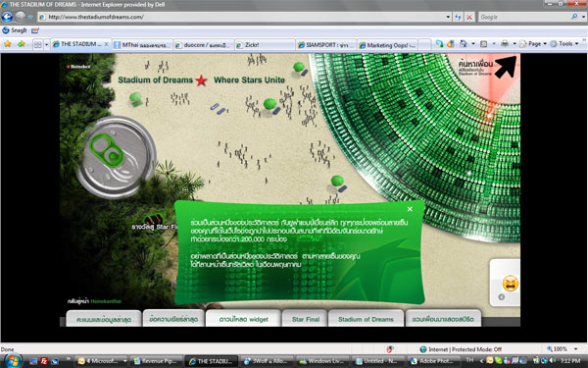
Task: Open the address bar history dropdown
Action: [448, 17]
